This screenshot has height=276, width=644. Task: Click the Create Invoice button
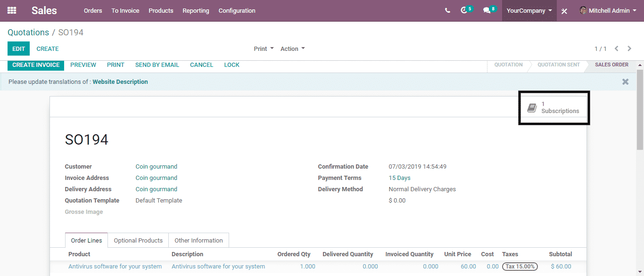[36, 65]
